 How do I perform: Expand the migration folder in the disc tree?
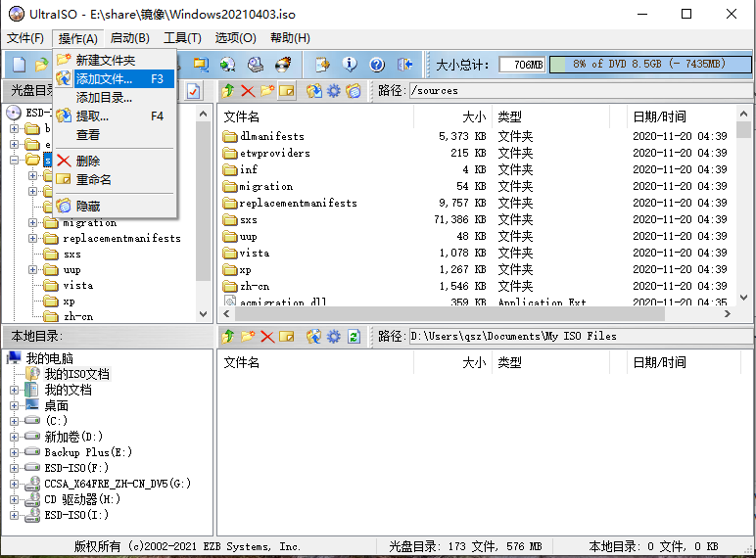[x=32, y=222]
